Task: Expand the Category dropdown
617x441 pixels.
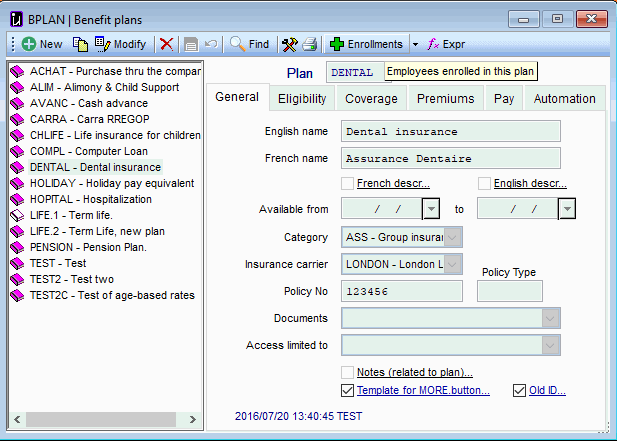Action: pos(453,237)
